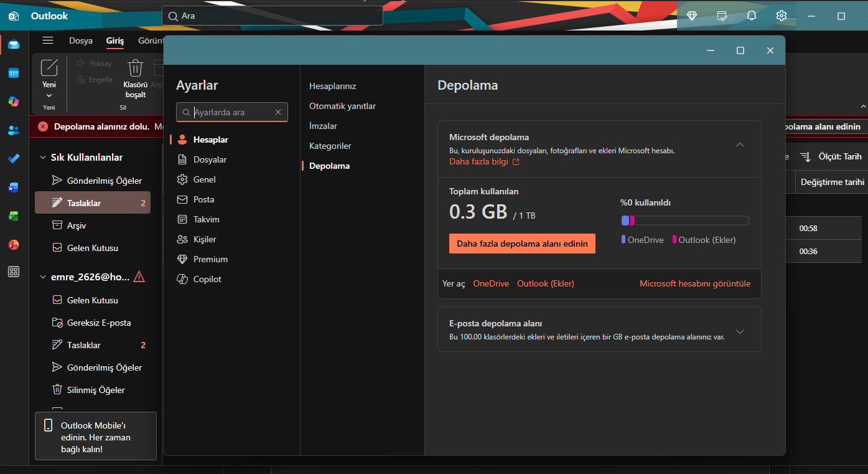Viewport: 868px width, 474px height.
Task: Click the Yeni new mail icon
Action: (49, 67)
